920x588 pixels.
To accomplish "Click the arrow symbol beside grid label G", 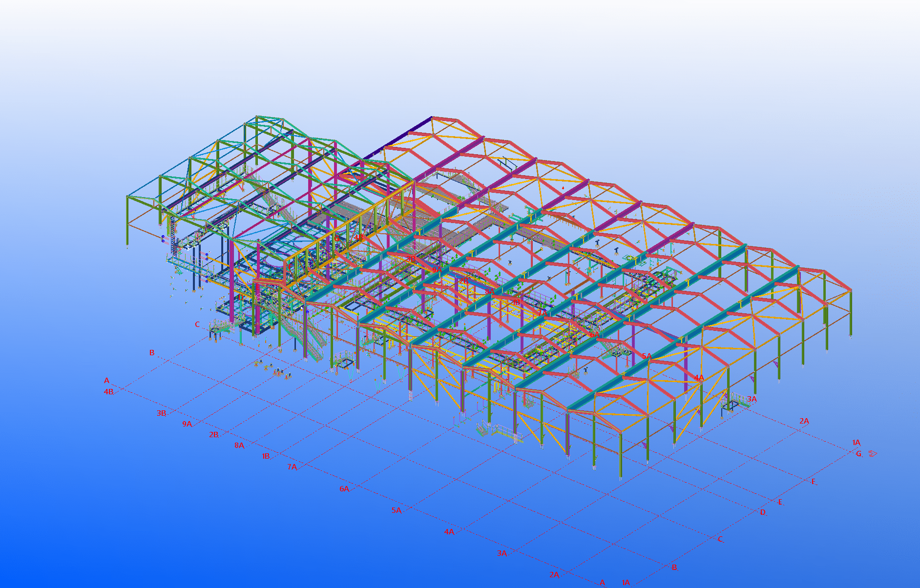I will (x=872, y=454).
